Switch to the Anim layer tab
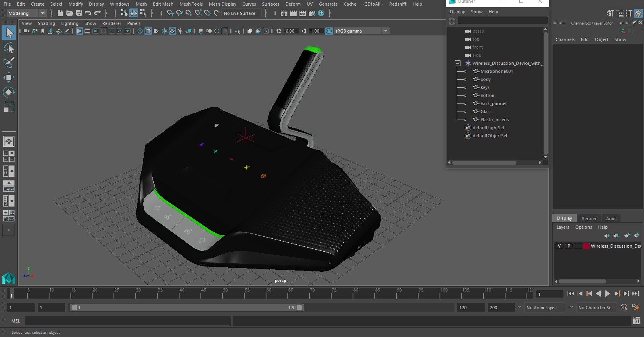 point(611,219)
